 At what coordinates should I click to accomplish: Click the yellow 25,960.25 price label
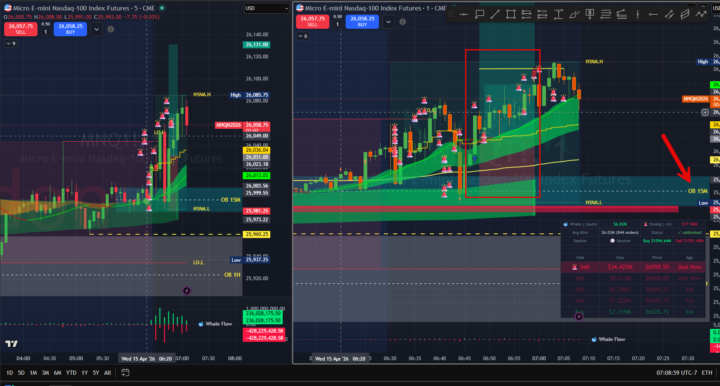(x=256, y=234)
